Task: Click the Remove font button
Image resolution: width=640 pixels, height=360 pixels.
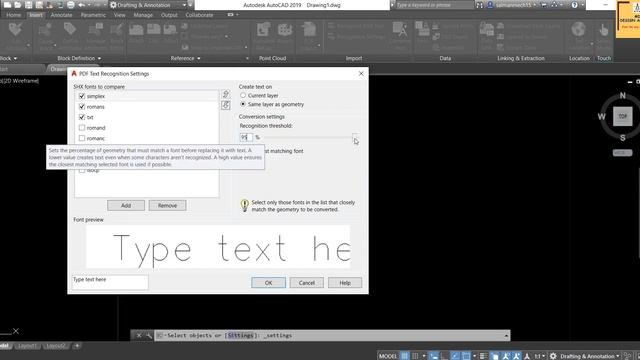Action: click(167, 205)
